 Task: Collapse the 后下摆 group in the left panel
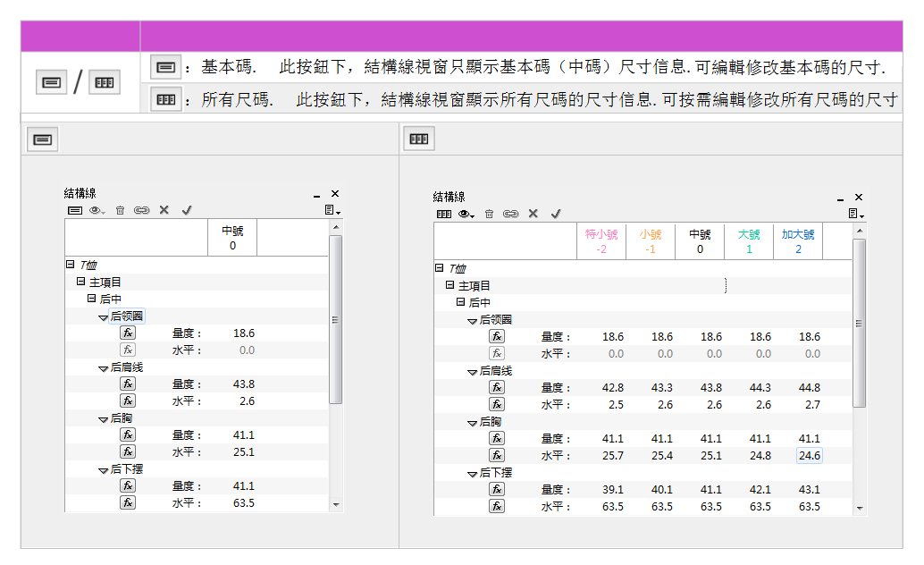pyautogui.click(x=104, y=469)
